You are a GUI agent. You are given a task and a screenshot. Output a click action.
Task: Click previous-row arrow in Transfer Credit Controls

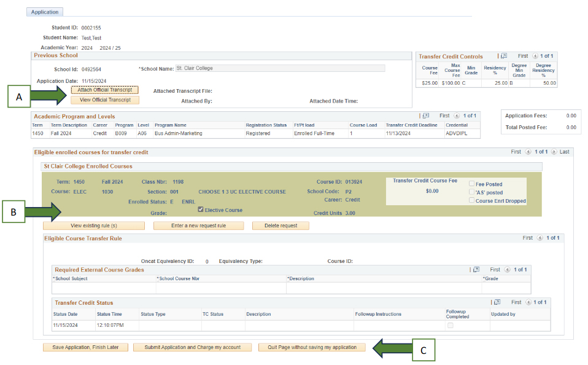pyautogui.click(x=535, y=57)
